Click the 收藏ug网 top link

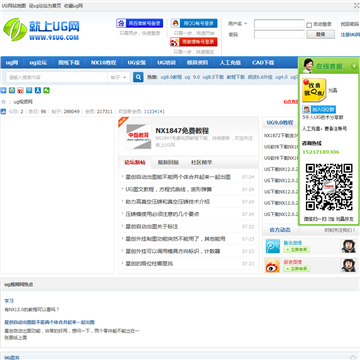(73, 6)
